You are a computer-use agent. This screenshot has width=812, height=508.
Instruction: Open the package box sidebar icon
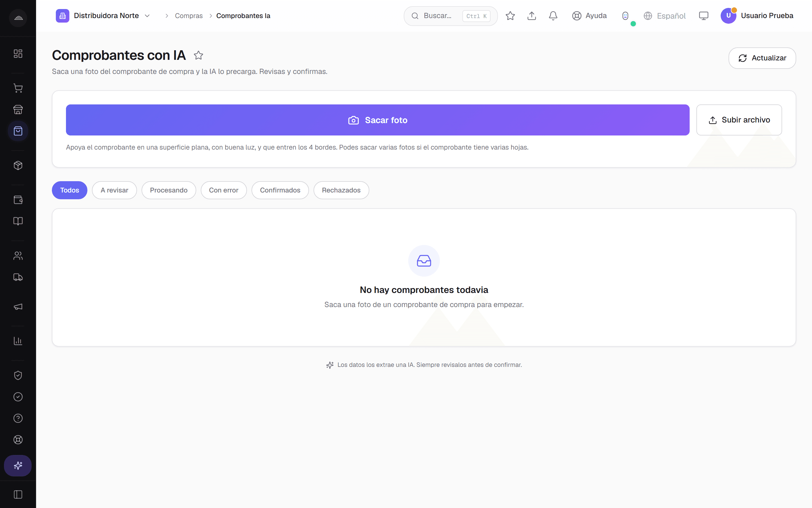18,165
